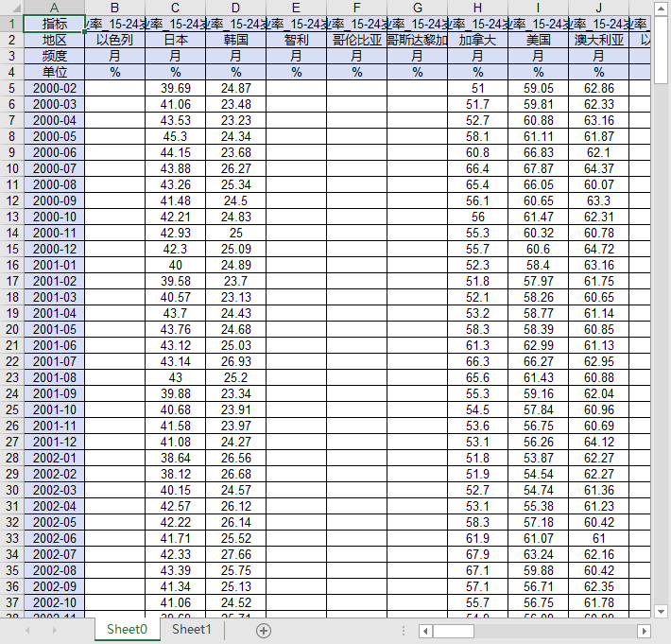
Task: Click cell with value 59.05
Action: pos(539,88)
